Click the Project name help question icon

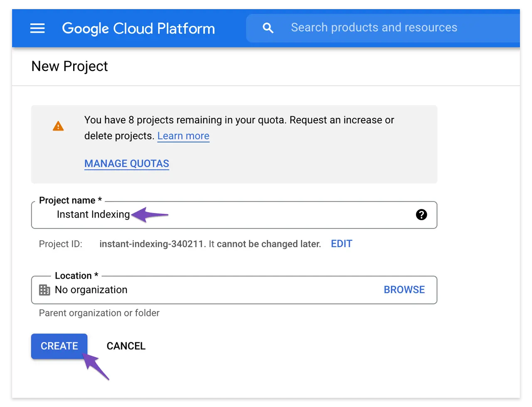click(x=421, y=215)
